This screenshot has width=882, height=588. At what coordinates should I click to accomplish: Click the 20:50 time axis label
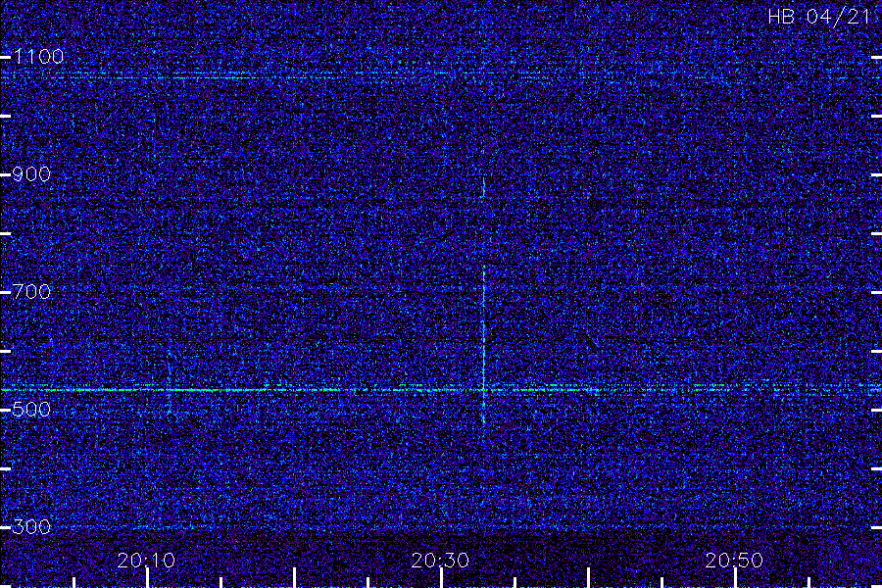point(734,561)
